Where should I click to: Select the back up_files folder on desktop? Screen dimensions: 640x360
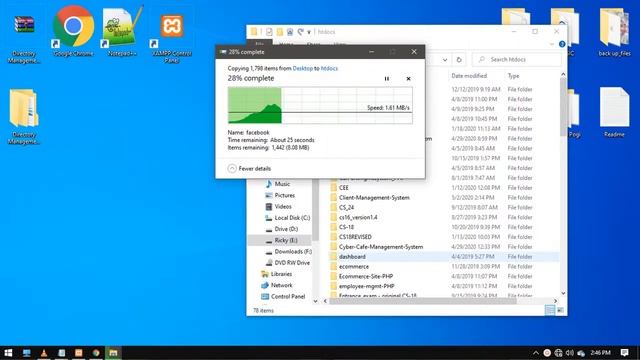point(614,33)
